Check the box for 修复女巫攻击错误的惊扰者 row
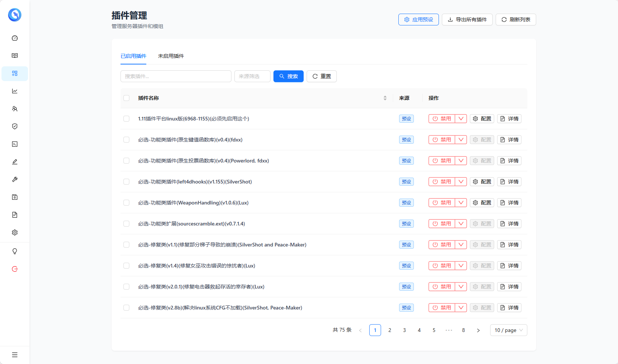 click(x=126, y=266)
